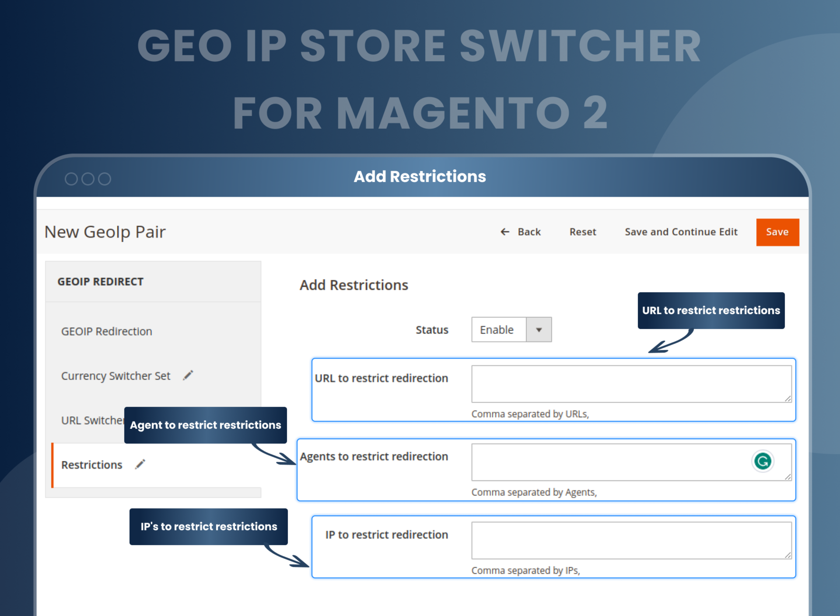Click the middle window control circle
Screen dimensions: 840x616
88,179
